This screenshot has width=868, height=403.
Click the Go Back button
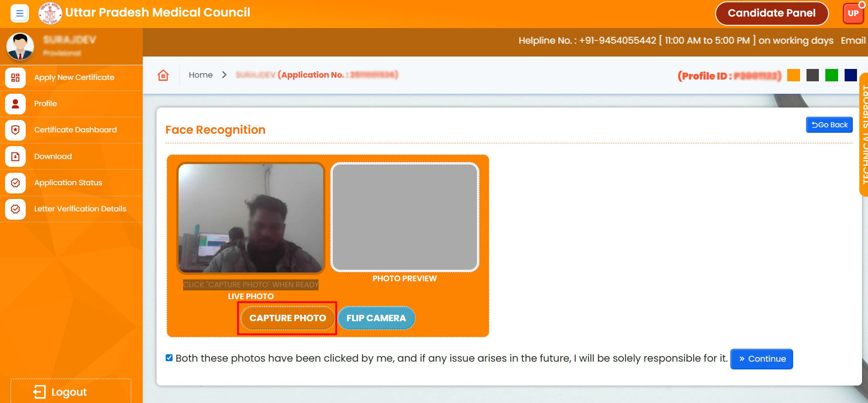pos(829,125)
